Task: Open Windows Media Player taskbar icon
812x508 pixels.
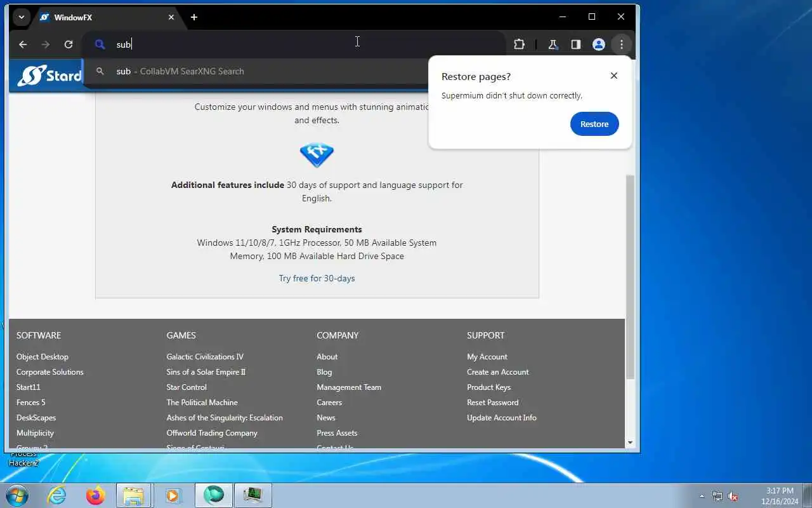Action: 173,495
